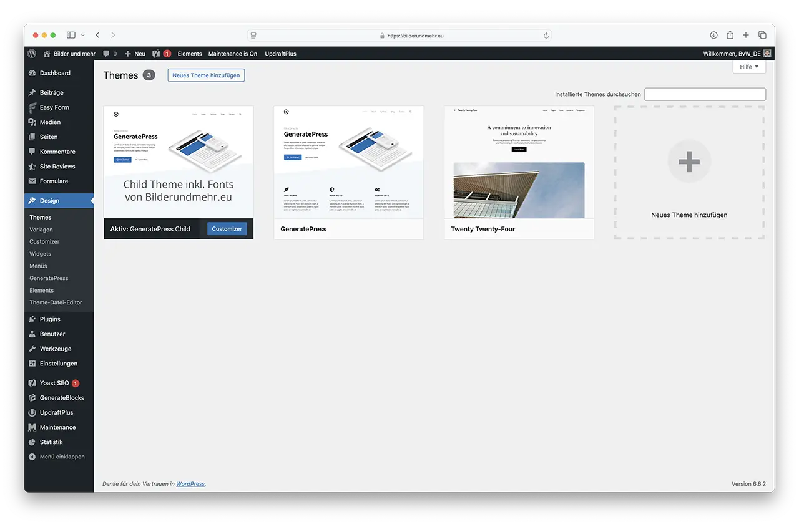The height and width of the screenshot is (532, 799).
Task: Select Customizer submenu item
Action: [44, 241]
